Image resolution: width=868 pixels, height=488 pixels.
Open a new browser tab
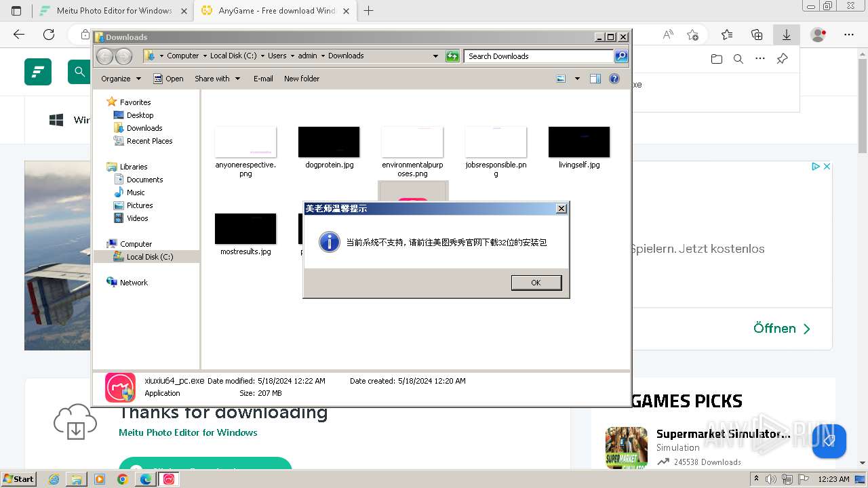click(369, 11)
